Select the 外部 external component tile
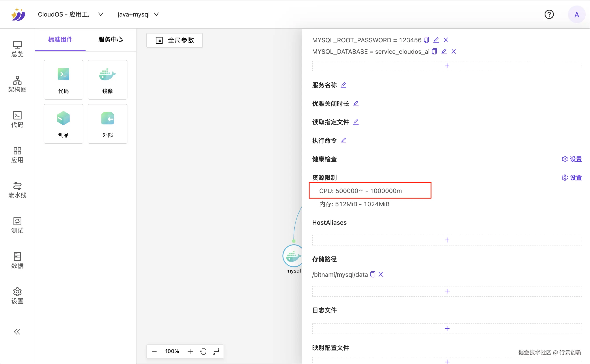 tap(107, 124)
